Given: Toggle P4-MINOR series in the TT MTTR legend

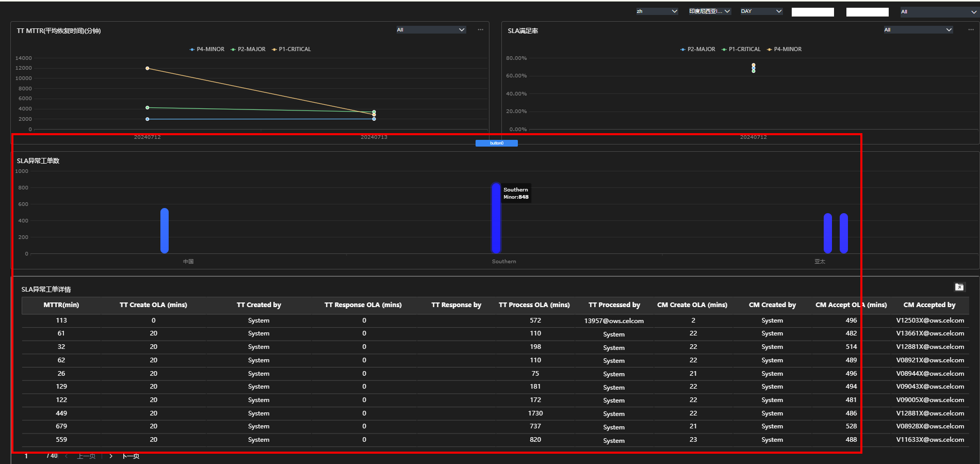Looking at the screenshot, I should click(207, 49).
